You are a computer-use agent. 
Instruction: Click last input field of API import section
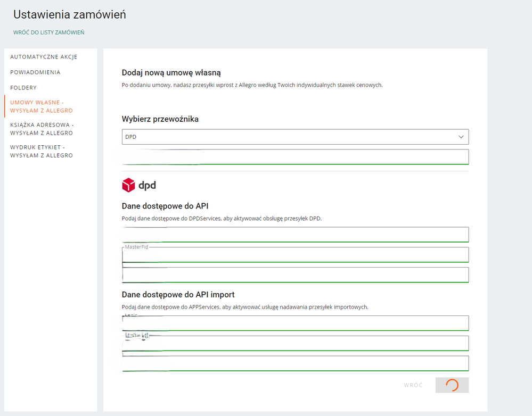tap(295, 363)
